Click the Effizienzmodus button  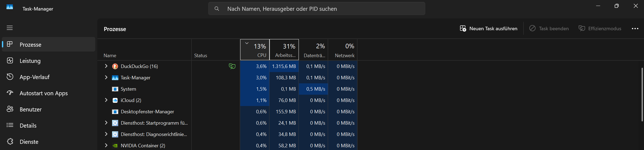point(600,29)
